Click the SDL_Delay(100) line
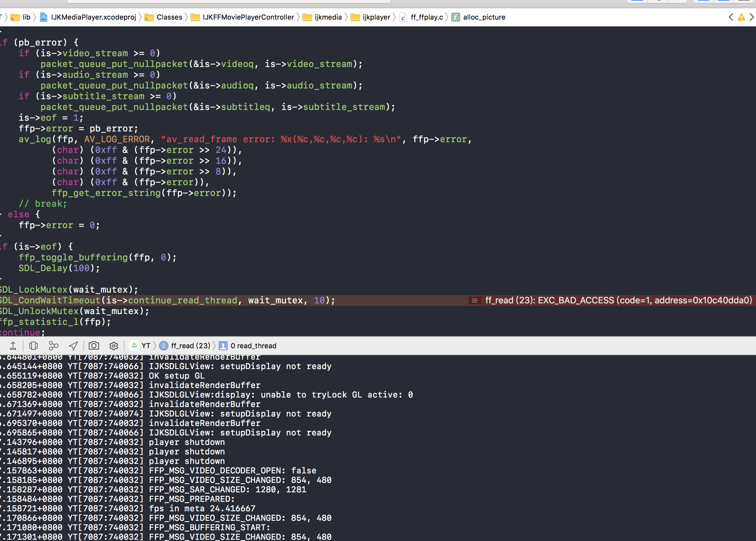756x541 pixels. point(59,268)
